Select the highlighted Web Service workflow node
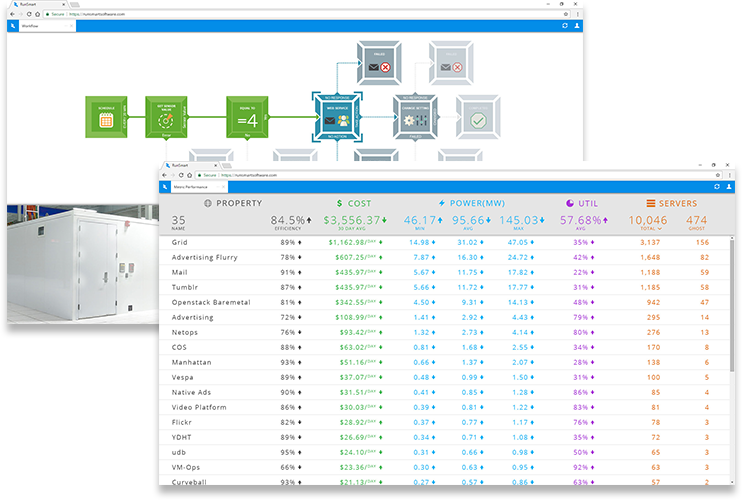Screen dimensions: 742x500 click(x=337, y=117)
